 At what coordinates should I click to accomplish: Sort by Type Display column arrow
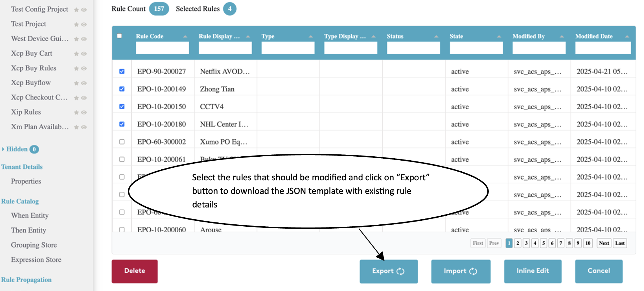pos(374,36)
